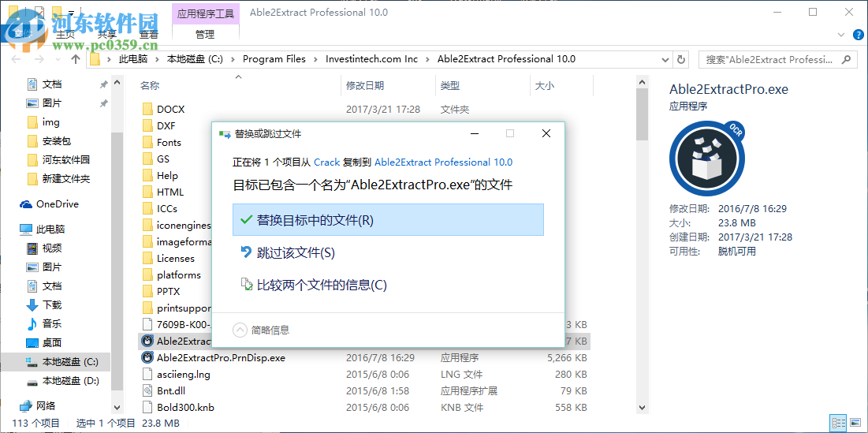Viewport: 868px width, 433px height.
Task: Open OneDrive cloud icon in sidebar
Action: pyautogui.click(x=26, y=204)
